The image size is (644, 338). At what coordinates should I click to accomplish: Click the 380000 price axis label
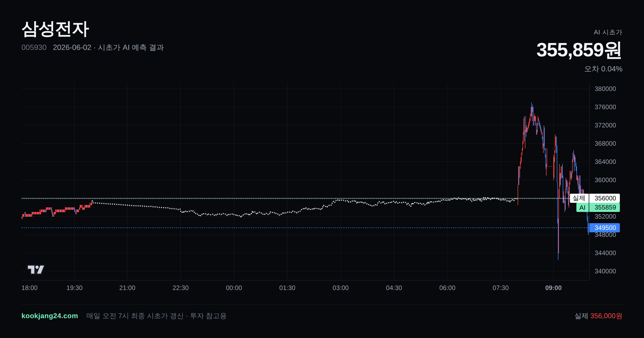(x=605, y=89)
